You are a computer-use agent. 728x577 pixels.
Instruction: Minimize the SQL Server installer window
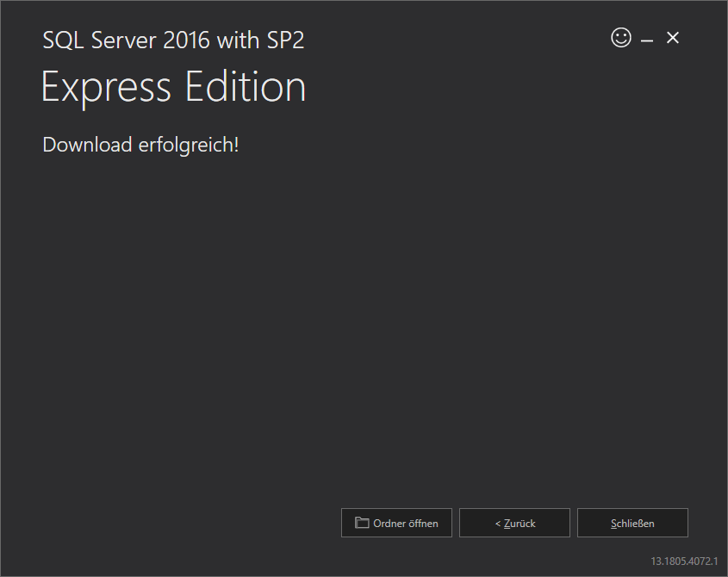click(x=646, y=40)
